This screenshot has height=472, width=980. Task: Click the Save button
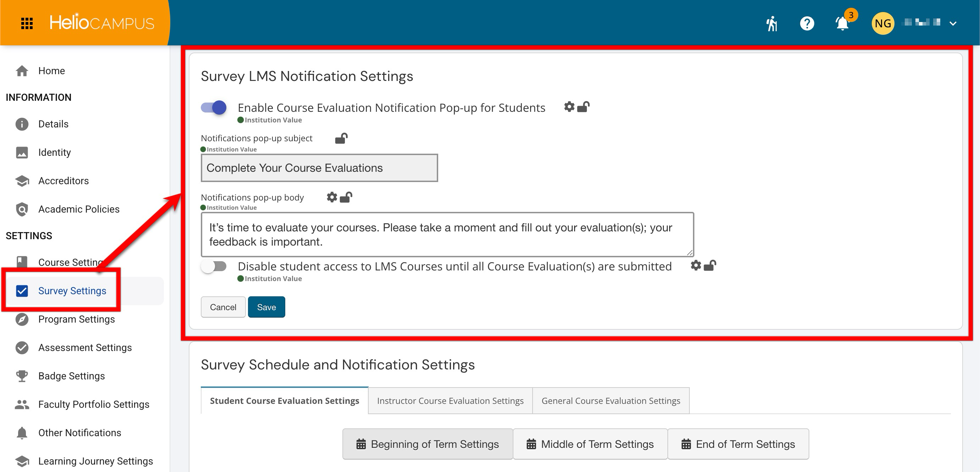(x=266, y=307)
